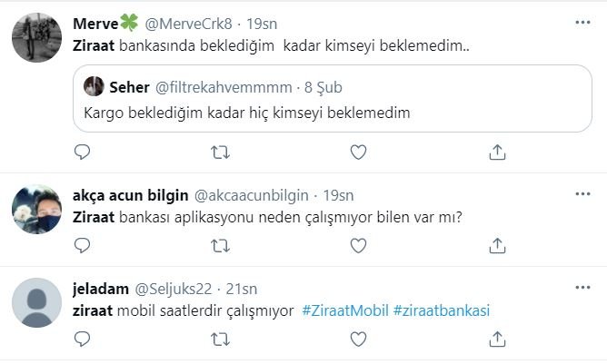Like jeladam's ziraat mobil tweet
The width and height of the screenshot is (607, 364).
358,339
